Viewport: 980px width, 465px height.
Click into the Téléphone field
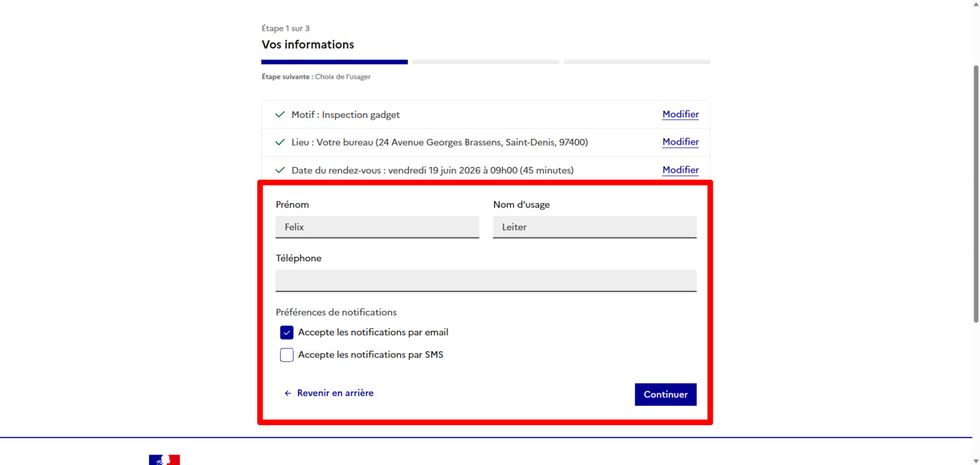click(x=486, y=281)
